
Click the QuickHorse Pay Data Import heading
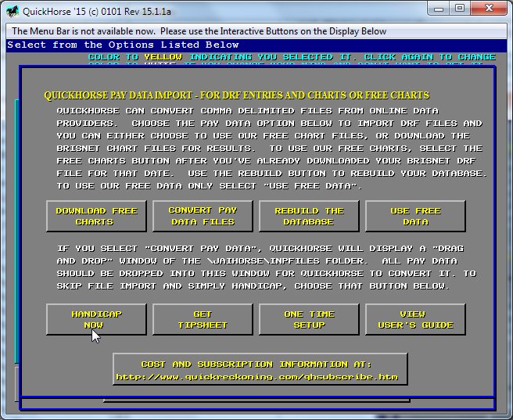pos(236,95)
